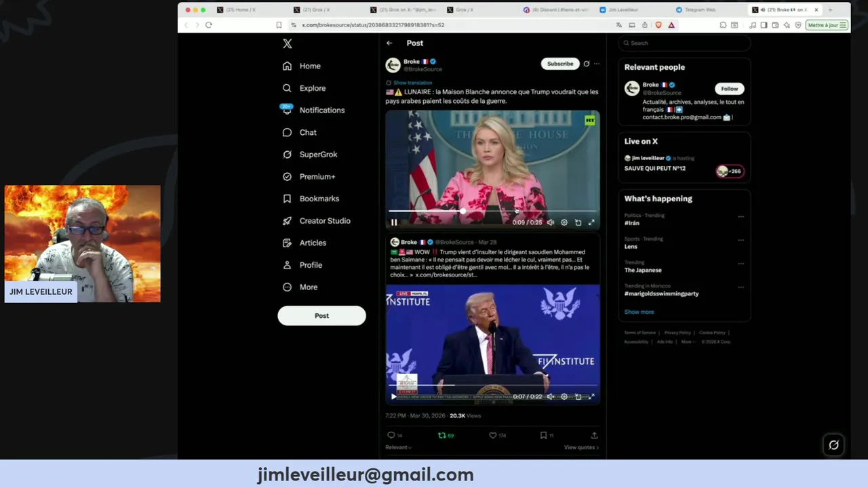This screenshot has width=868, height=488.
Task: Seek on the first video's progress bar
Action: [492, 211]
